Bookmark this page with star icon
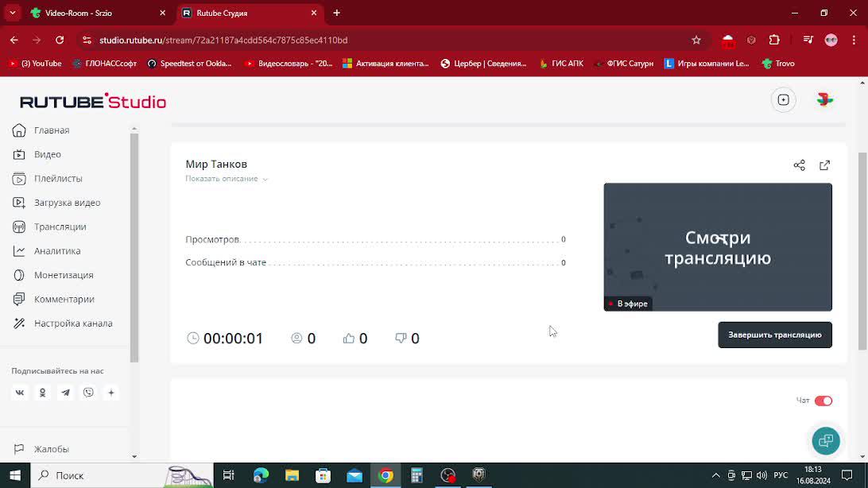868x488 pixels. point(696,40)
